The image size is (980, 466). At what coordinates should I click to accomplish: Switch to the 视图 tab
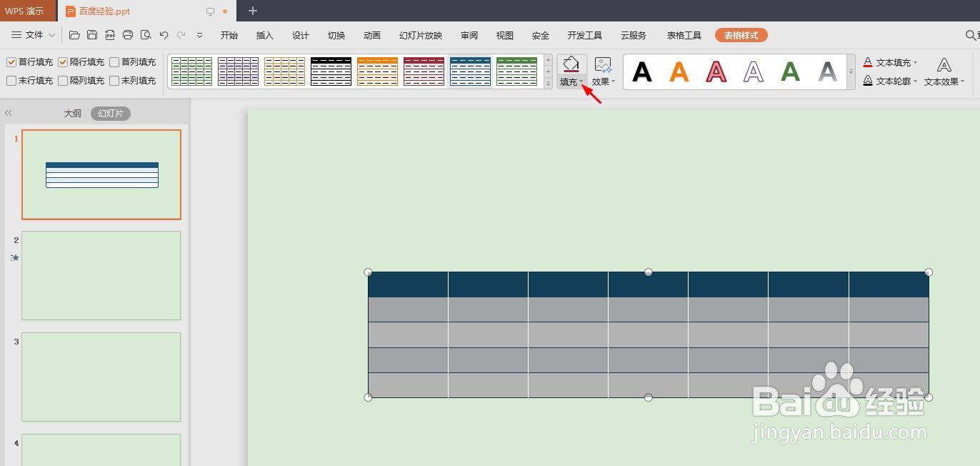tap(505, 36)
